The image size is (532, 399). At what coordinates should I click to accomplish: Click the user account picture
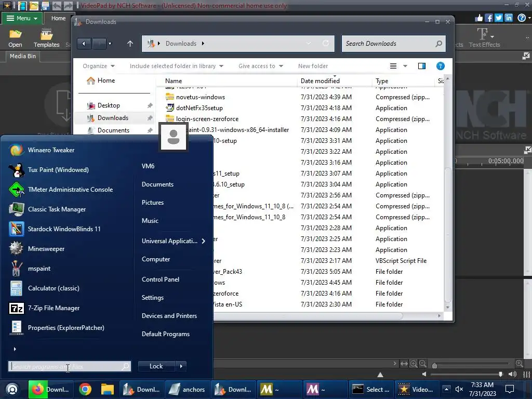[174, 137]
